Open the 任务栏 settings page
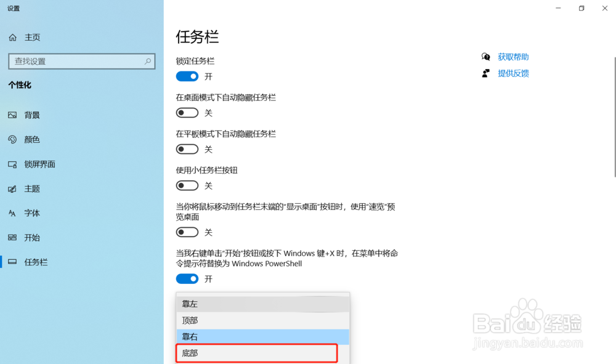 click(x=36, y=262)
